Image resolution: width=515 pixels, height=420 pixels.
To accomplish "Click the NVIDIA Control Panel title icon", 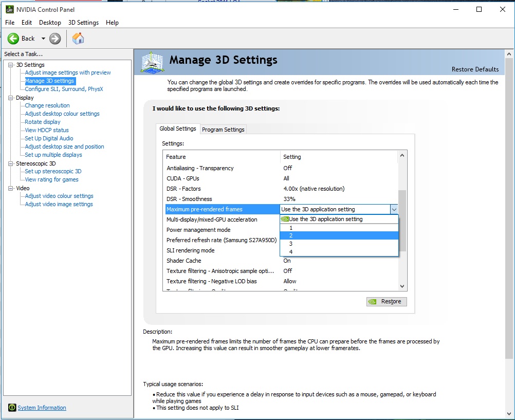I will pos(10,9).
